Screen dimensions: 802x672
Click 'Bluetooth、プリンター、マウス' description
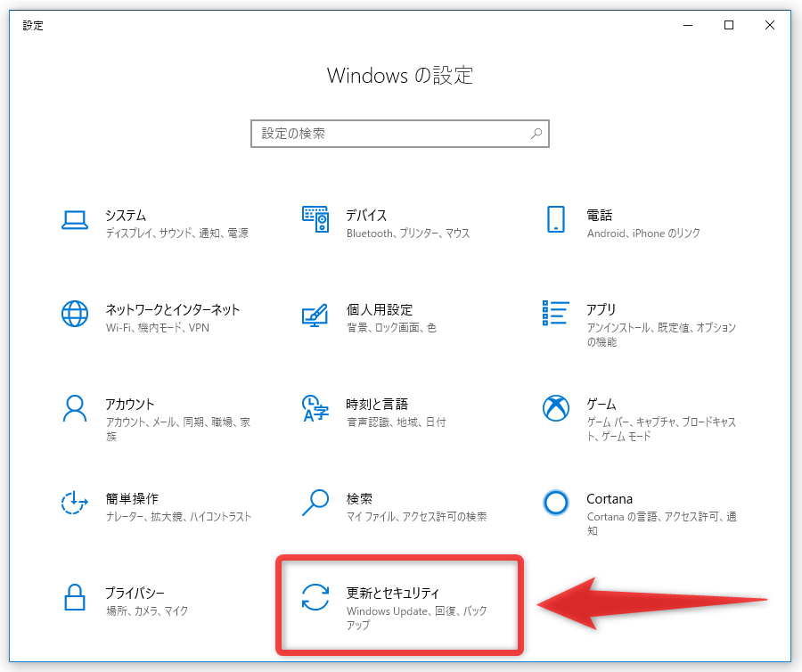408,234
